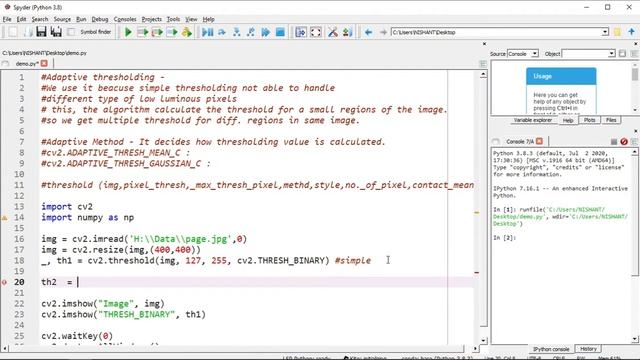This screenshot has width=640, height=360.
Task: Continue execution until next breakpoint
Action: click(x=265, y=32)
